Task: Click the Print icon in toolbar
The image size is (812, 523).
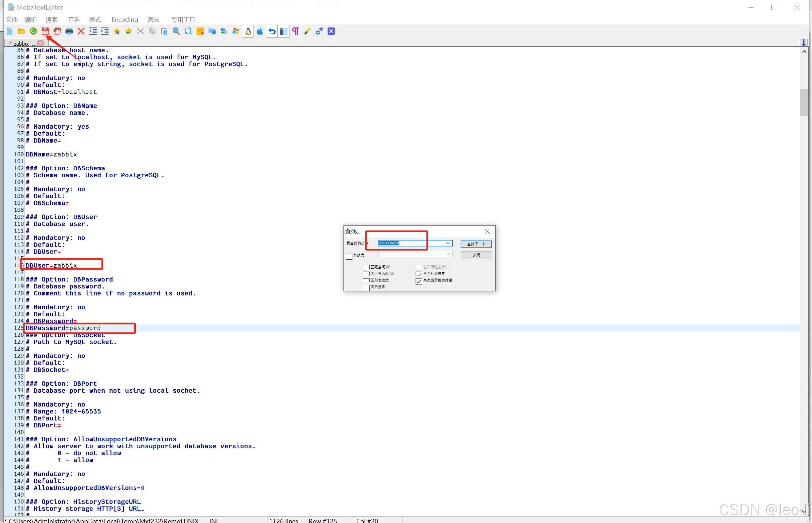Action: coord(69,31)
